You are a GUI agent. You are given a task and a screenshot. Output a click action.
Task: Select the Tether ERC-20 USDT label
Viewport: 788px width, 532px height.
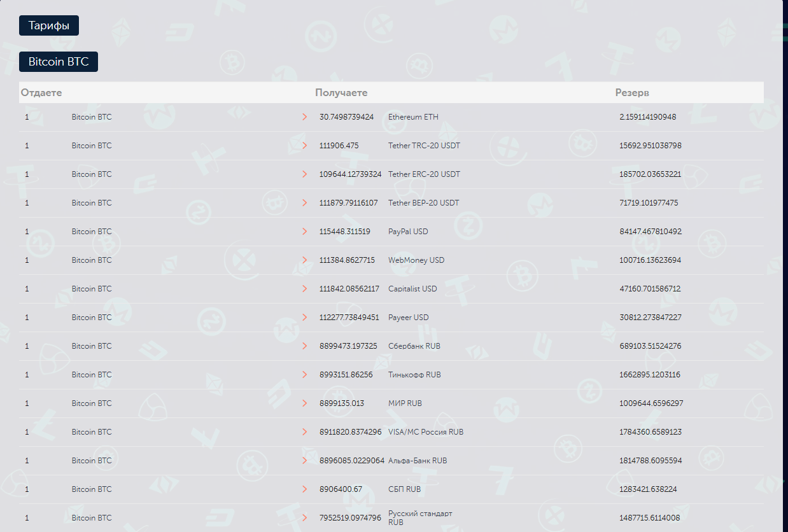(x=424, y=174)
